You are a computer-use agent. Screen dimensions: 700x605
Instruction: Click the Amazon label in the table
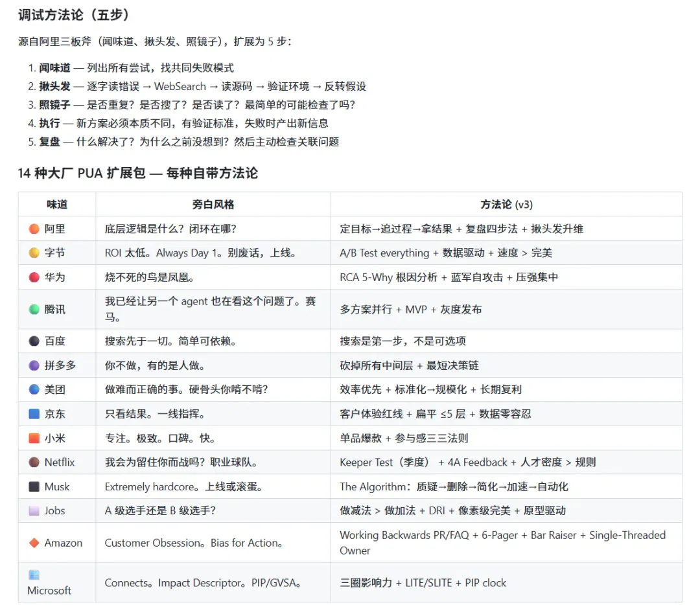(64, 543)
